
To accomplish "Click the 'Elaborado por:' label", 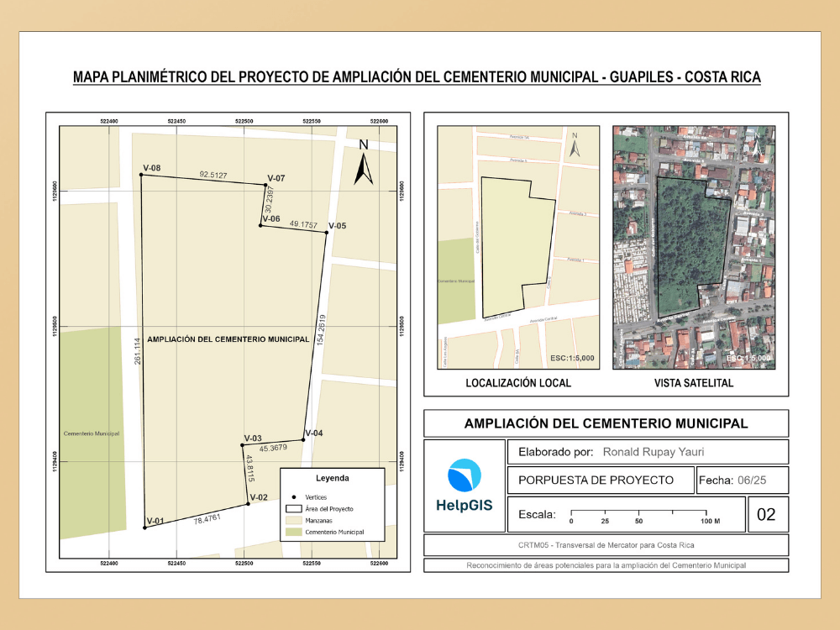I will click(555, 452).
